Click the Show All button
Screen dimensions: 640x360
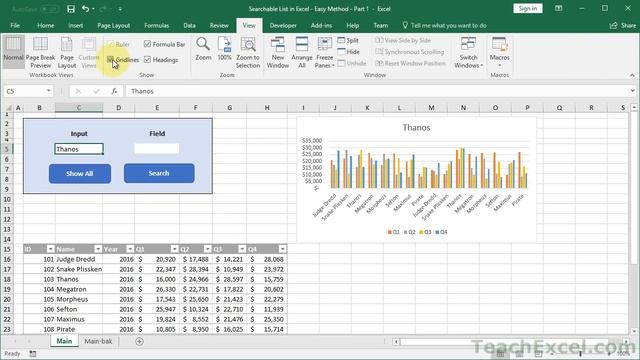tap(80, 173)
